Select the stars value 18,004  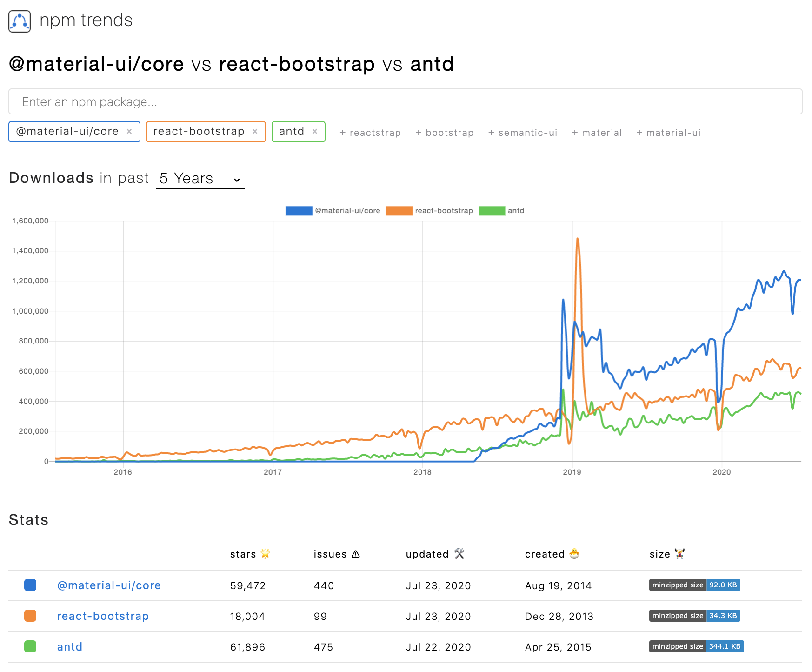tap(247, 616)
